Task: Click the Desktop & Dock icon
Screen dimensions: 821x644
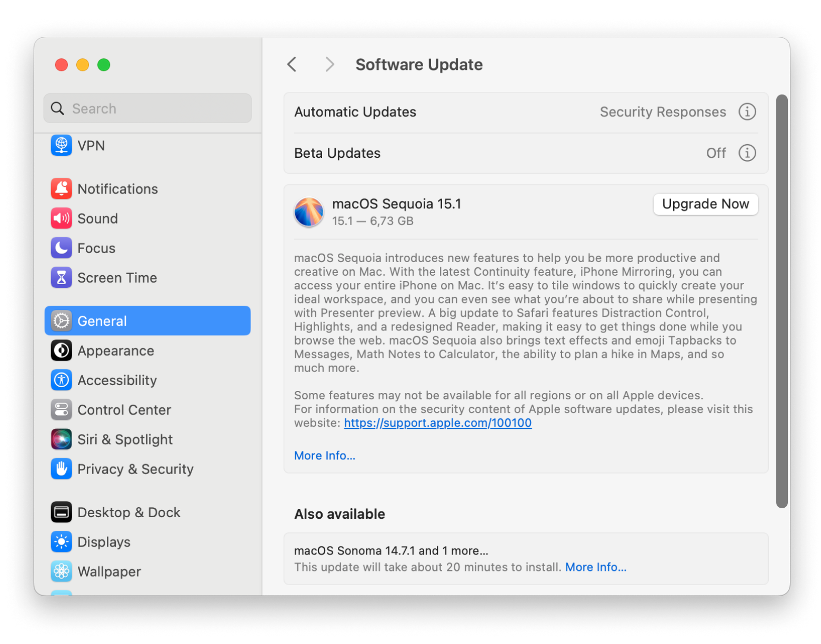Action: [x=62, y=512]
